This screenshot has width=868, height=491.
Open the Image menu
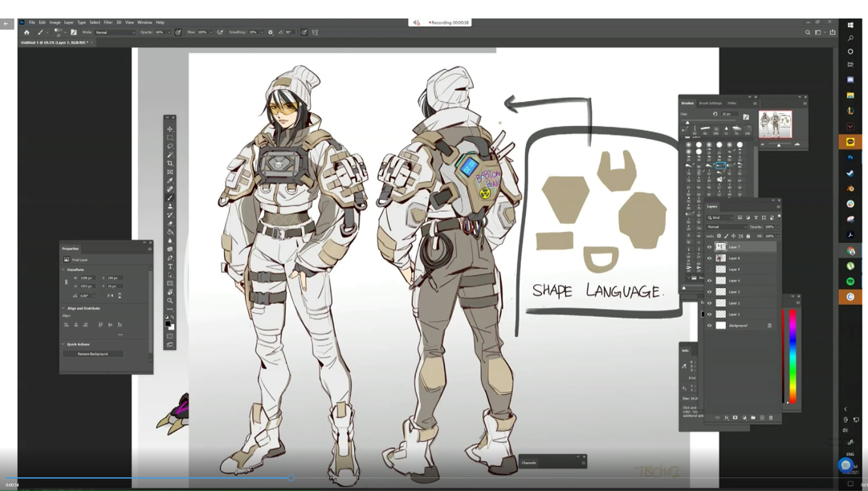(x=55, y=22)
